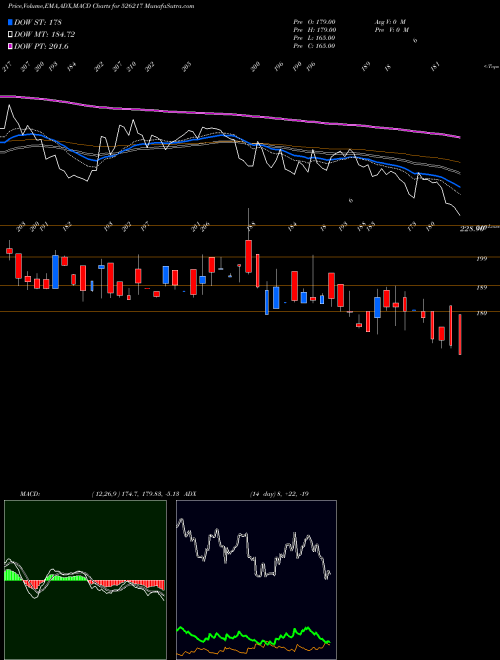Click the 228.90 price level label
The image size is (500, 660).
coord(473,229)
